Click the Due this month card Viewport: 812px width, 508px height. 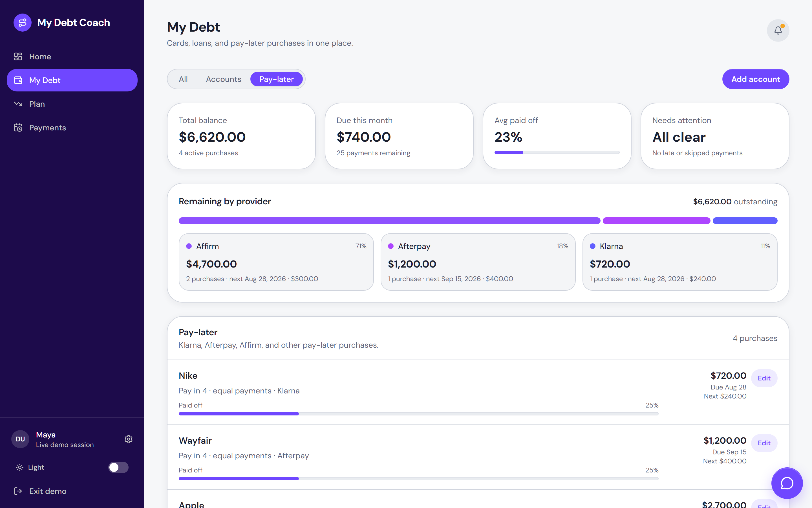point(399,136)
